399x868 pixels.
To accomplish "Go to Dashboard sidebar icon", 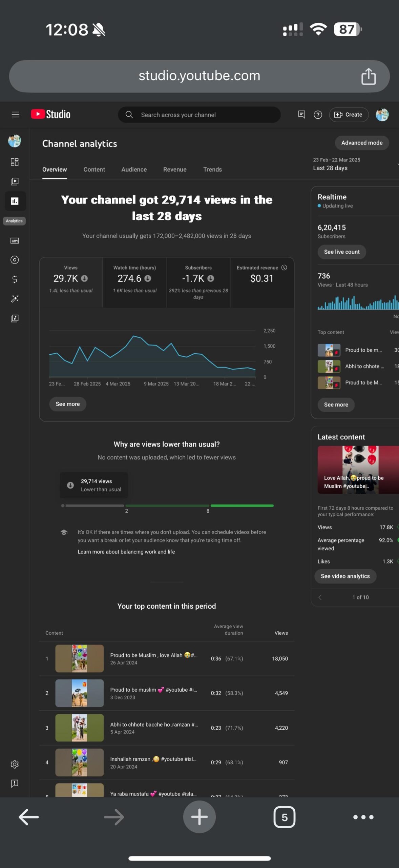I will [15, 162].
